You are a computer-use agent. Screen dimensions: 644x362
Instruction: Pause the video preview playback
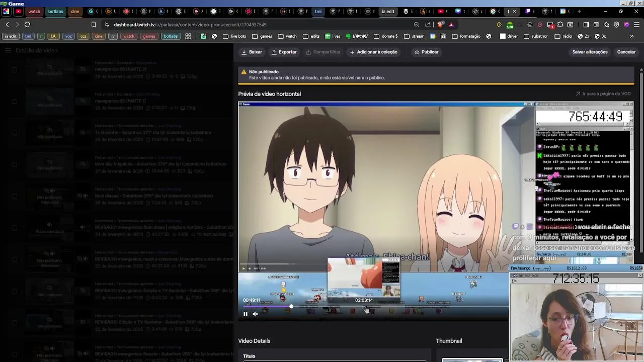pyautogui.click(x=246, y=314)
